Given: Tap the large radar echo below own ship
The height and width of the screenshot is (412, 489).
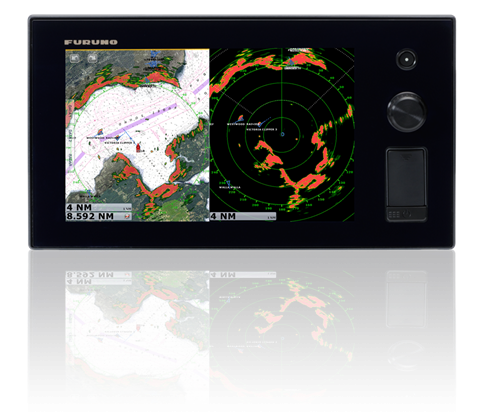Looking at the screenshot, I should point(270,156).
